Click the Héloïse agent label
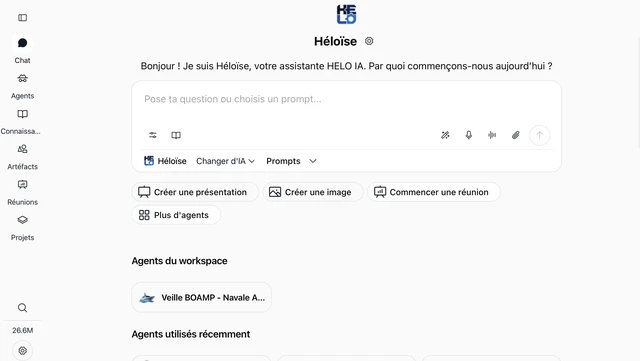The width and height of the screenshot is (640, 361). pos(165,161)
